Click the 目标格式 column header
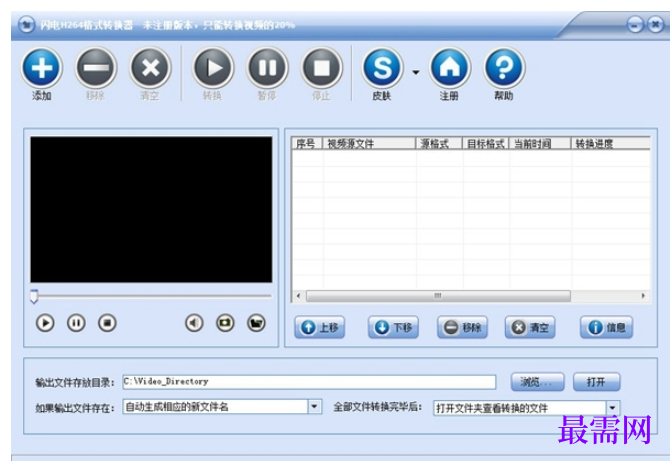Viewport: 670px width, 461px height. point(485,144)
